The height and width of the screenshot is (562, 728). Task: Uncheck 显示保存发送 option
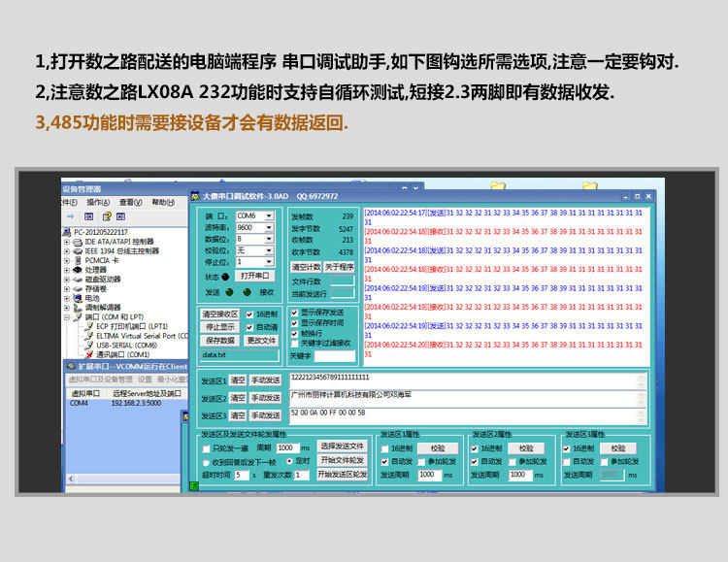click(x=294, y=313)
